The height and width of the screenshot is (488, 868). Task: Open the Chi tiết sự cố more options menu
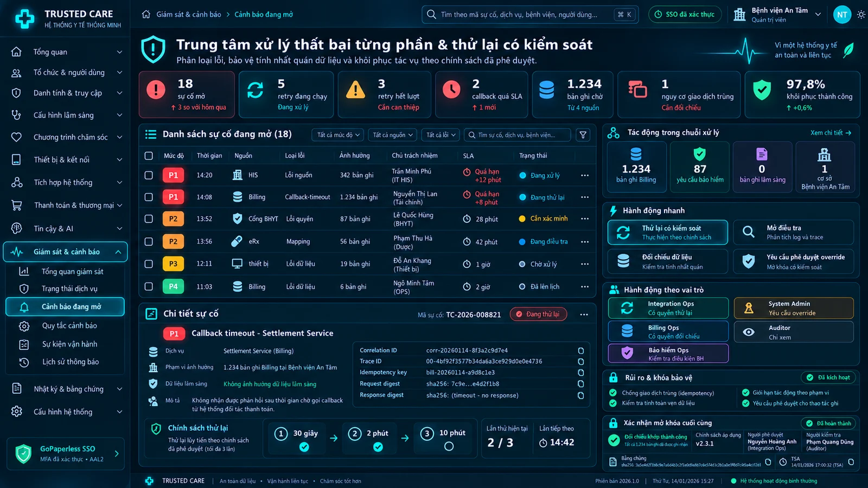(x=584, y=314)
